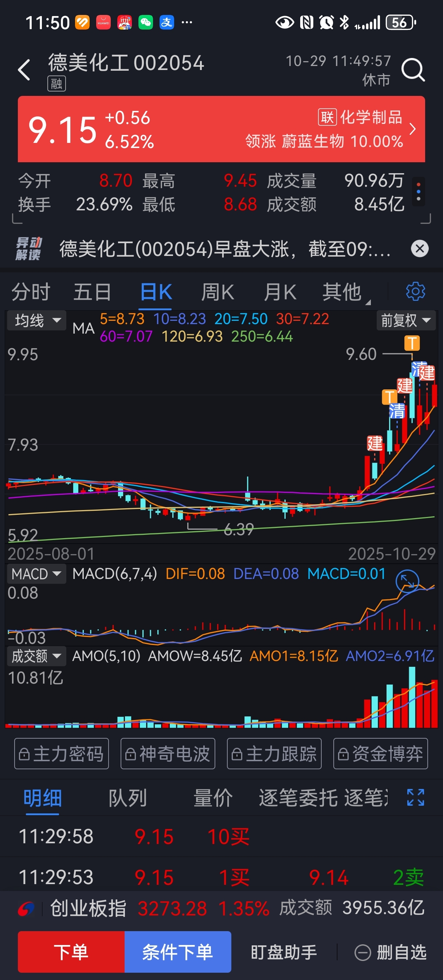Screen dimensions: 443x980
Task: Switch to 逐笔委托 tab
Action: point(298,798)
